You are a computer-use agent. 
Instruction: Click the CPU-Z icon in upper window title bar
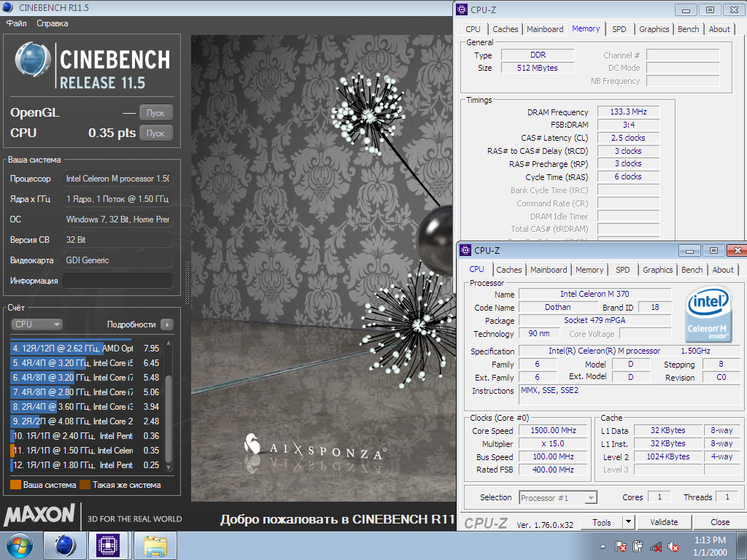tap(462, 9)
